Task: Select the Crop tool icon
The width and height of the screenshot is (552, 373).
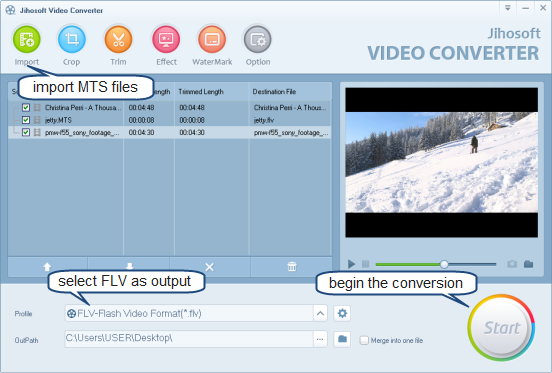Action: click(x=71, y=39)
